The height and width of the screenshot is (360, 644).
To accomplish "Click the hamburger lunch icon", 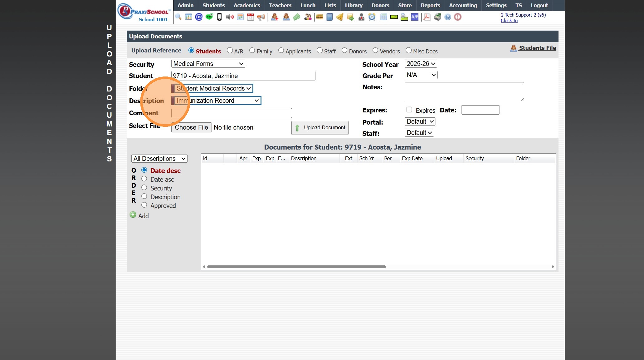I will [x=319, y=17].
